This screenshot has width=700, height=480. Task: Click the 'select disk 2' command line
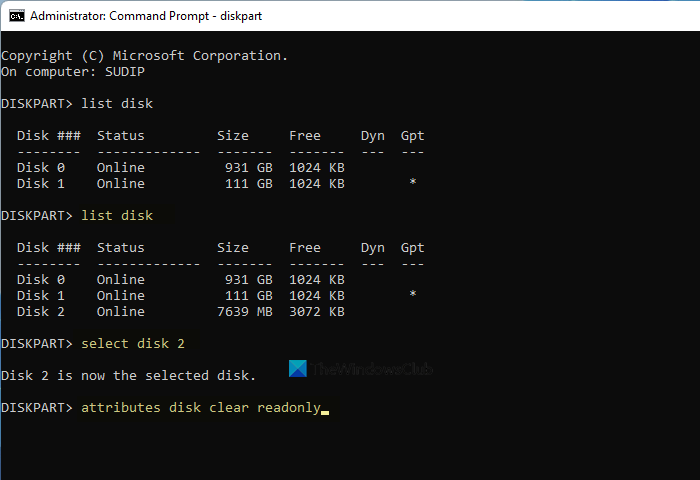pos(133,344)
